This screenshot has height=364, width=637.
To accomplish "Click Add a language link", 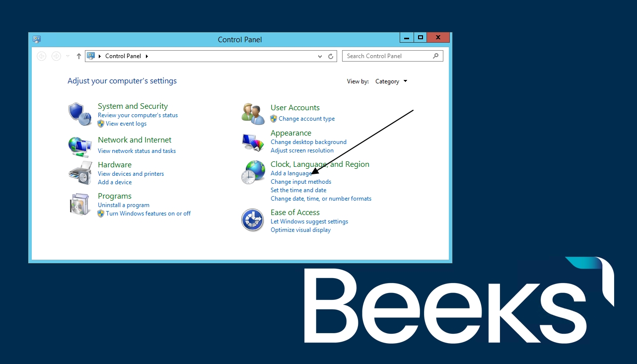I will pyautogui.click(x=291, y=173).
